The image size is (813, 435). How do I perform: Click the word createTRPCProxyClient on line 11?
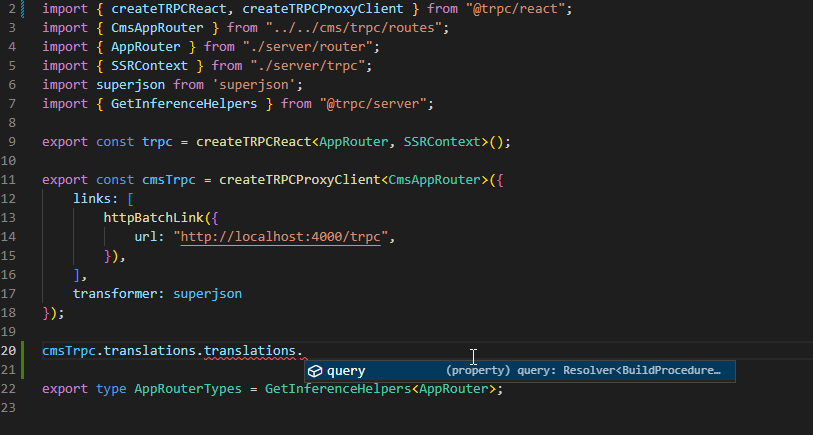coord(300,179)
